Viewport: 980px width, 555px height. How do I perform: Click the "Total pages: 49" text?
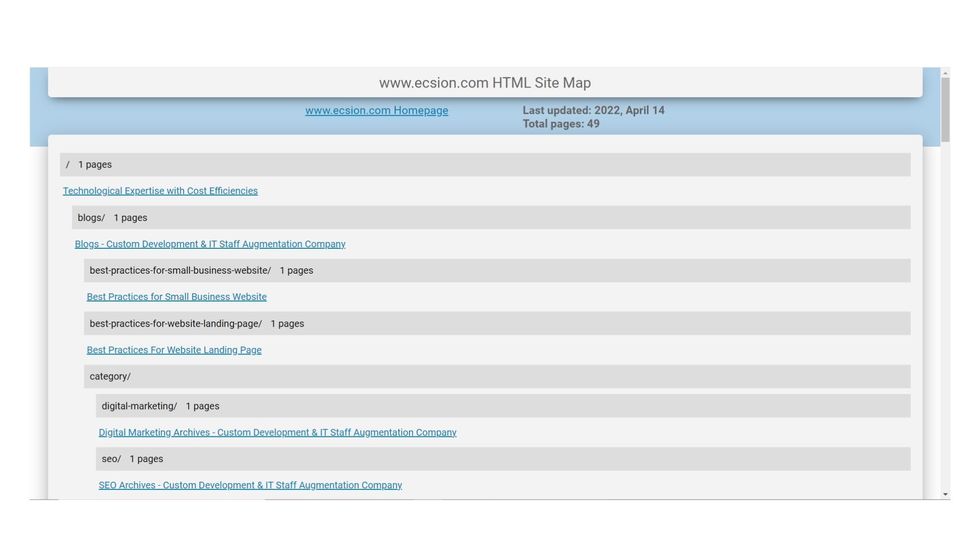coord(561,124)
